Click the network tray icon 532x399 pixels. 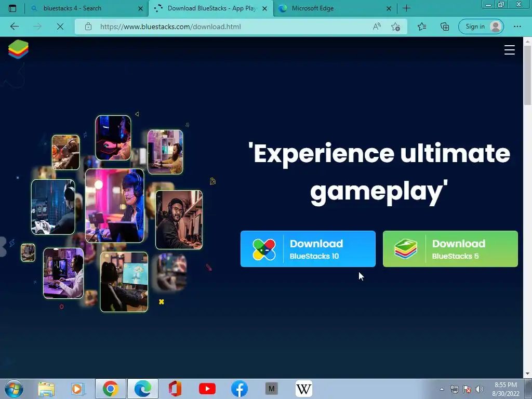[454, 389]
